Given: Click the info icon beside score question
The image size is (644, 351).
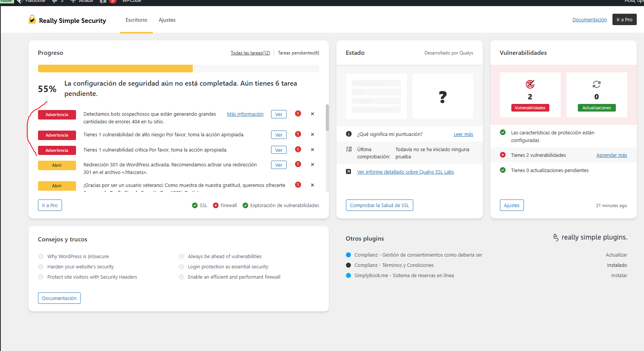Looking at the screenshot, I should point(349,134).
